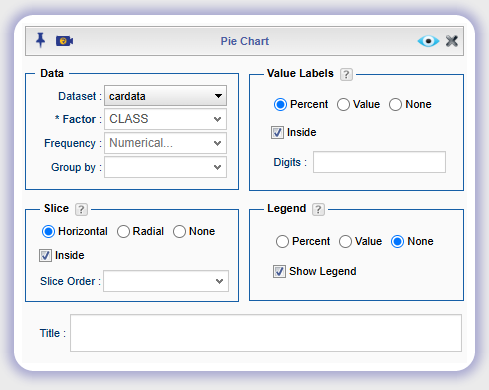This screenshot has width=489, height=390.
Task: Select Value under Value Labels
Action: 343,104
